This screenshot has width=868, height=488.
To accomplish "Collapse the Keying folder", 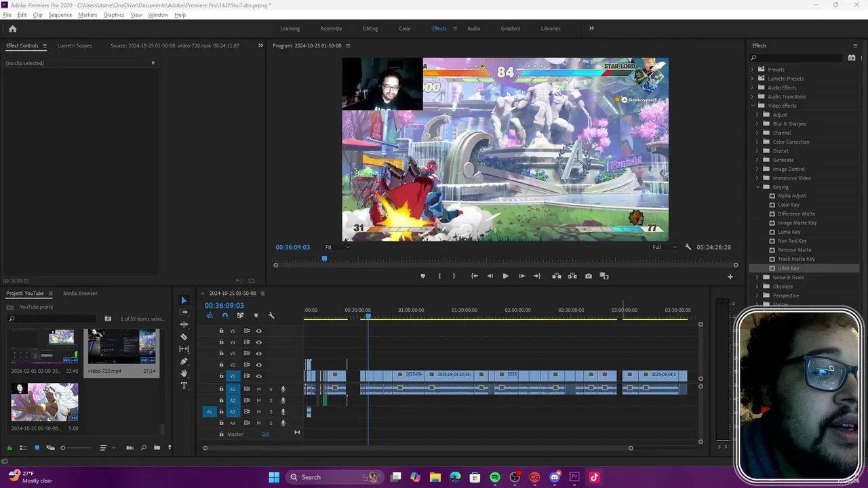I will 757,187.
